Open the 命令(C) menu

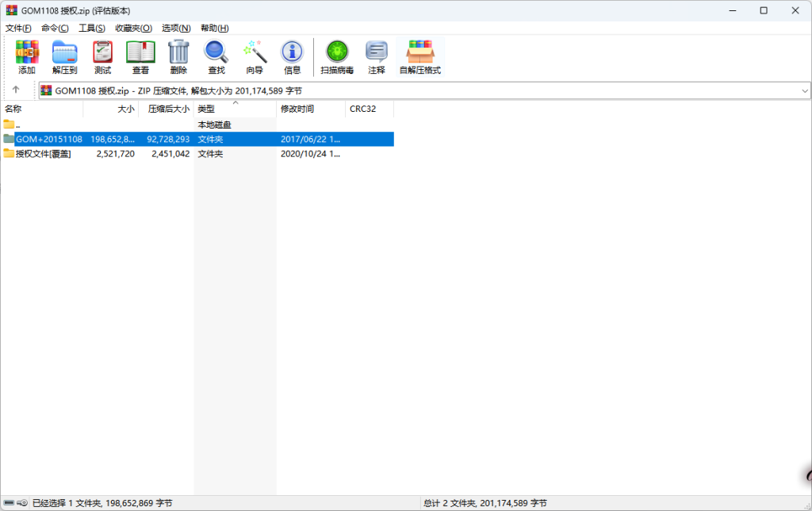(55, 28)
